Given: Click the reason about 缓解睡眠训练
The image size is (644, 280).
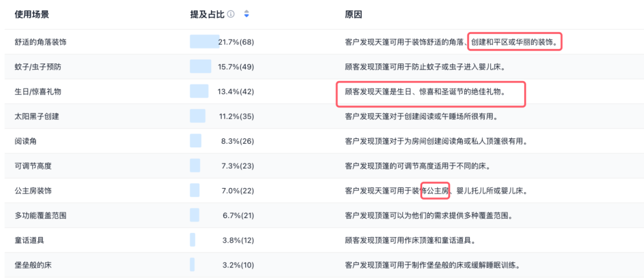Looking at the screenshot, I should point(433,265).
